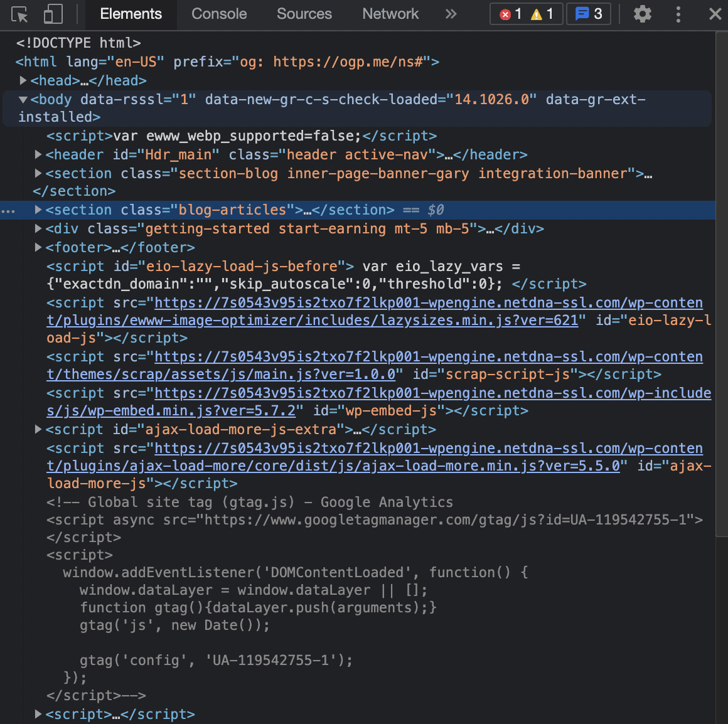Screen dimensions: 728x724
Task: Click the Google Analytics comment text
Action: 250,502
